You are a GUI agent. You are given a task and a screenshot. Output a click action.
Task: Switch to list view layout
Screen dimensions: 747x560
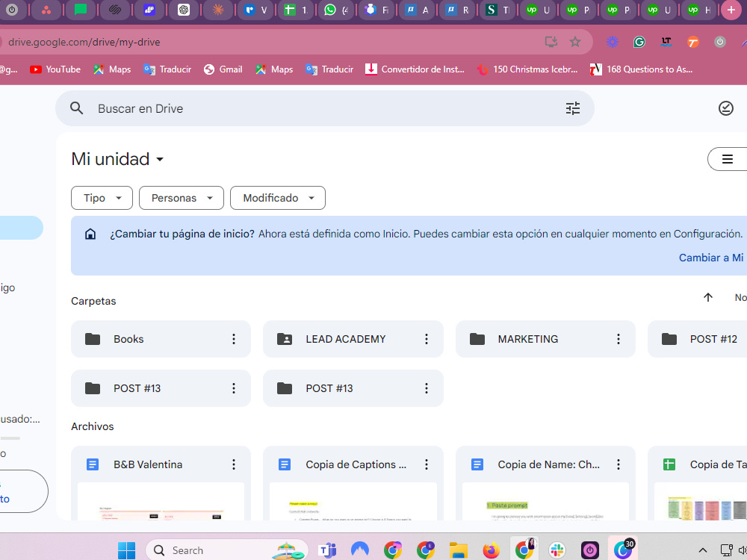point(727,159)
